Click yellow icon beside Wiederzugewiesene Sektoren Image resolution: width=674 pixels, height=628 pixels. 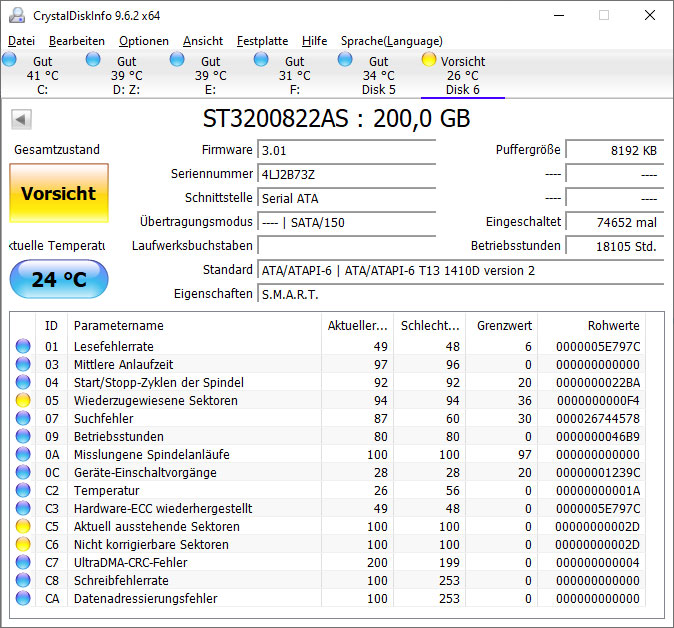(22, 401)
